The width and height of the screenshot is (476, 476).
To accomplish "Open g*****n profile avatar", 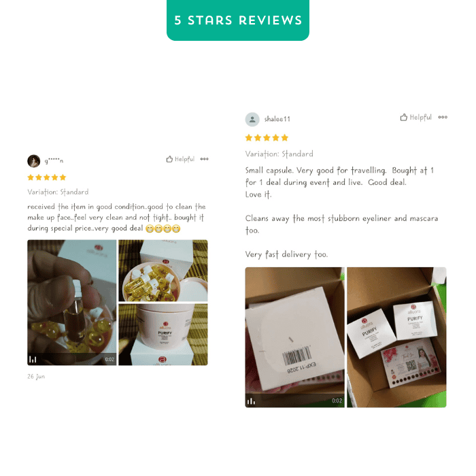I will [x=34, y=161].
